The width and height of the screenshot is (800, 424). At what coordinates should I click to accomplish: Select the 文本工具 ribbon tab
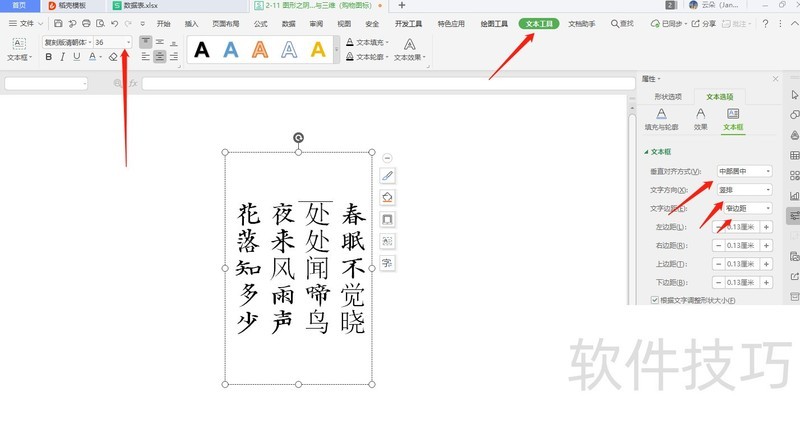click(539, 23)
